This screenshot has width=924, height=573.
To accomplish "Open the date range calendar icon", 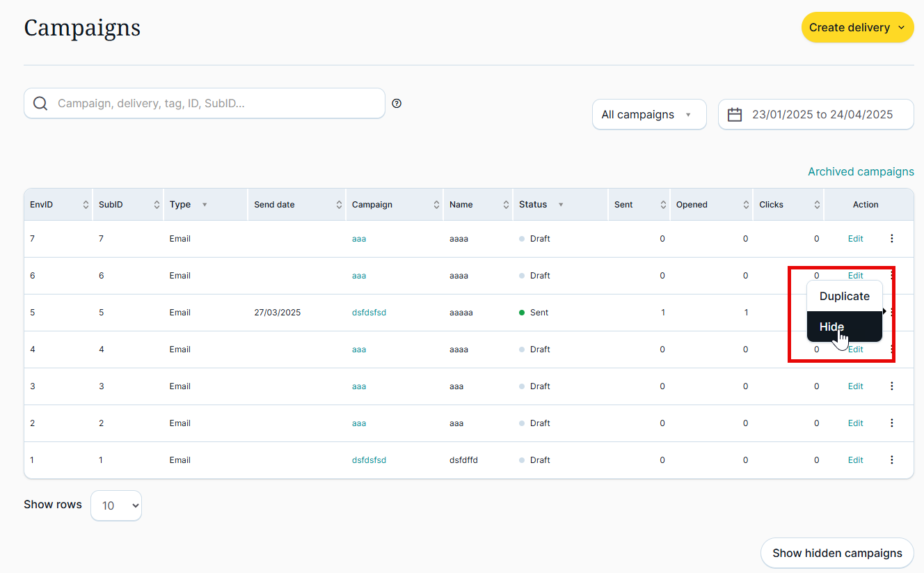I will pos(735,115).
